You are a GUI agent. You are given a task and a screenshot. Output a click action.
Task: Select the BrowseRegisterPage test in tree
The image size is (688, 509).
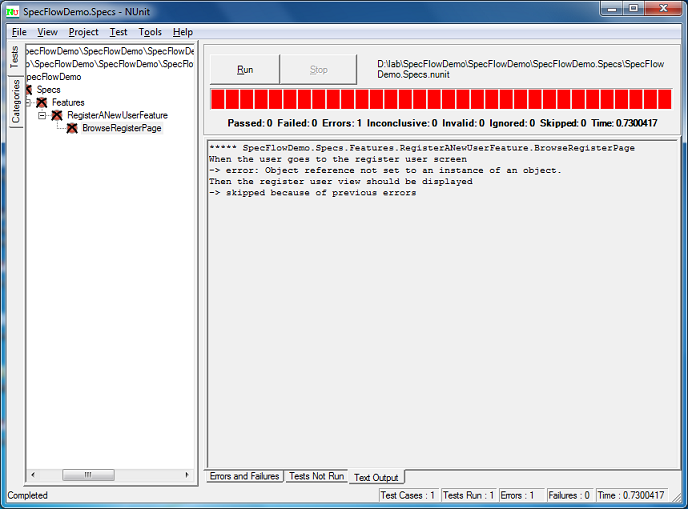point(122,128)
